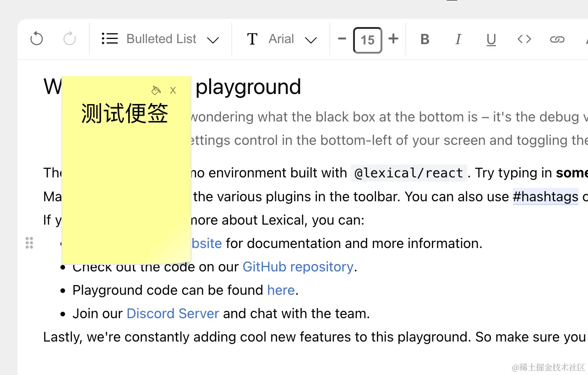Open the GitHub repository link
The width and height of the screenshot is (588, 375).
[x=298, y=266]
